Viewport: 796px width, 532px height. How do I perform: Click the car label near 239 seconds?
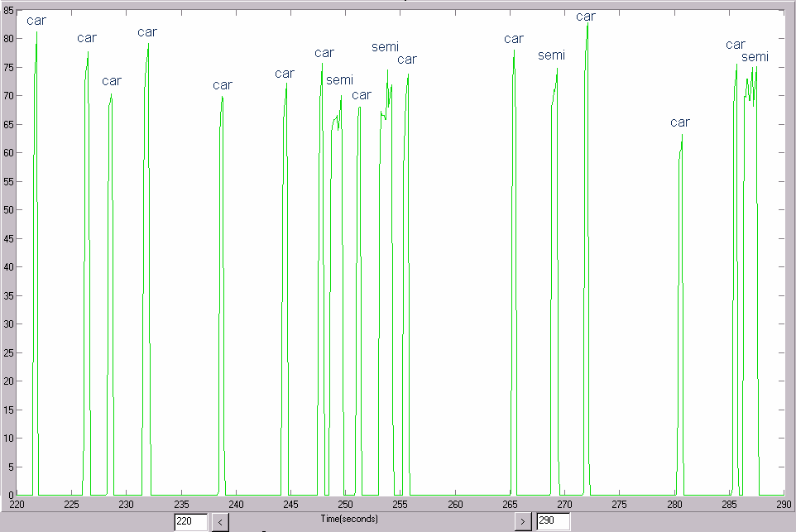click(223, 85)
